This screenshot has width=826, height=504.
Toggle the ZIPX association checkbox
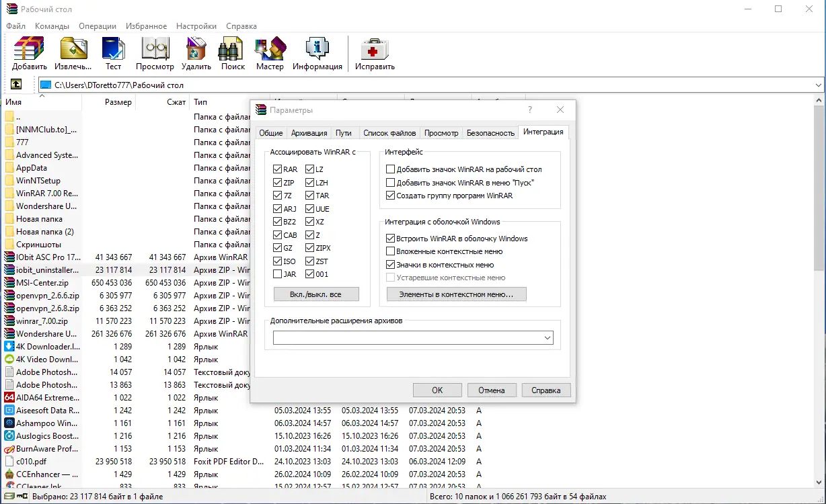(310, 248)
